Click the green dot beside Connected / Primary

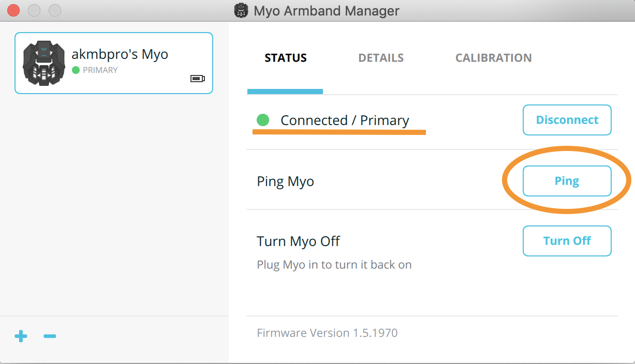[x=263, y=120]
